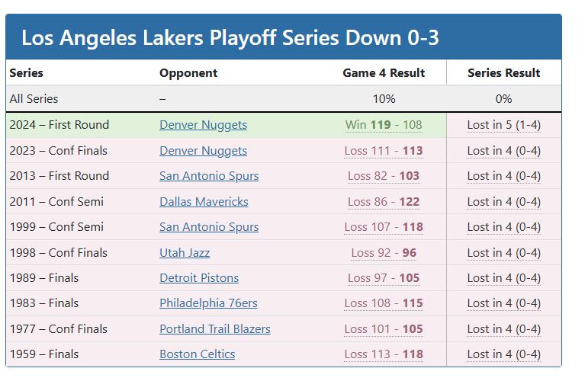Open the Detroit Pistons link
The width and height of the screenshot is (588, 381).
pos(199,277)
